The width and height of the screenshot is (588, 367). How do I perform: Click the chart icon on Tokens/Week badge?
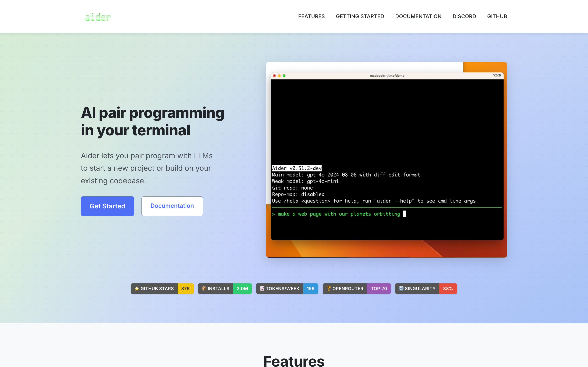(262, 288)
